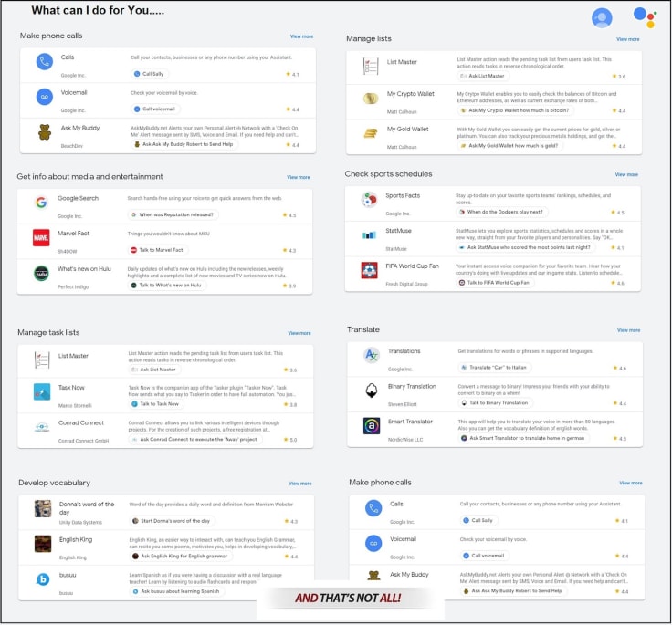Viewport: 672px width, 625px height.
Task: Click 'Ask List Master' chip under Manage lists
Action: [483, 76]
